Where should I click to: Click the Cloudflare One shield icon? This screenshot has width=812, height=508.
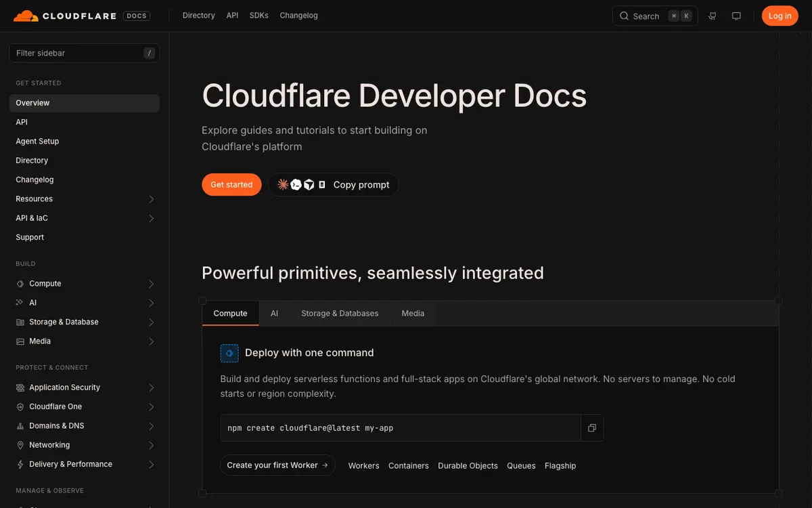pos(20,407)
